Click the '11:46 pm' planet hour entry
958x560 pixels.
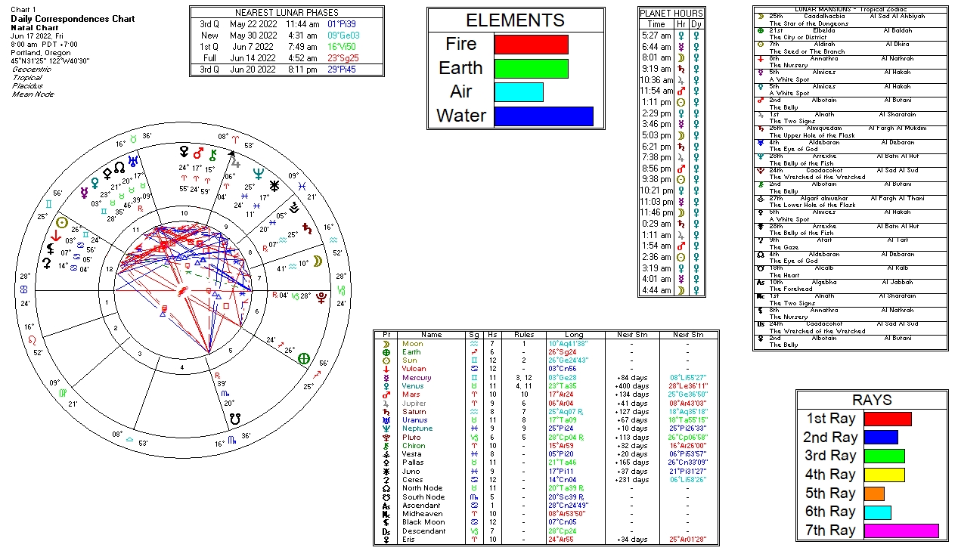coord(656,212)
